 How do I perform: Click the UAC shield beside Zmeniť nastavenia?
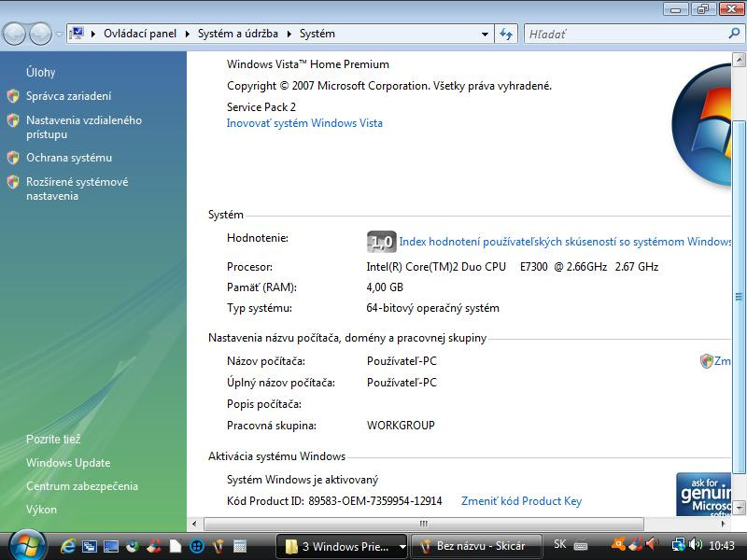click(x=707, y=358)
